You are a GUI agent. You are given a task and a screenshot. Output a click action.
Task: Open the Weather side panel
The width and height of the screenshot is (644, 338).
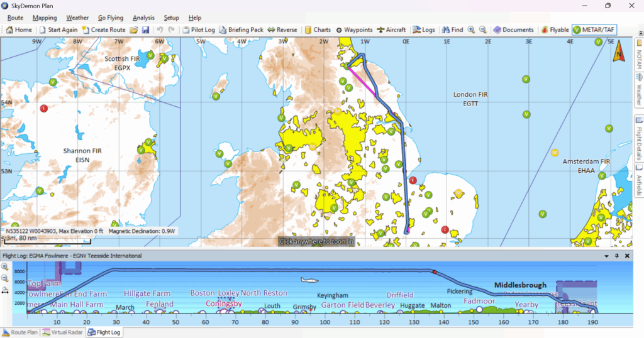point(639,90)
